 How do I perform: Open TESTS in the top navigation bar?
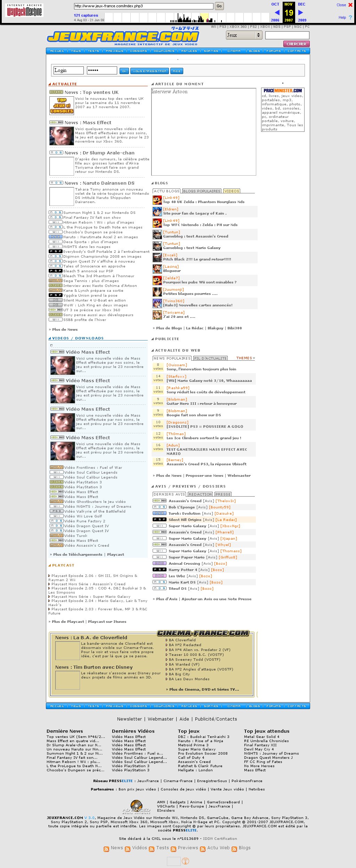(x=93, y=51)
